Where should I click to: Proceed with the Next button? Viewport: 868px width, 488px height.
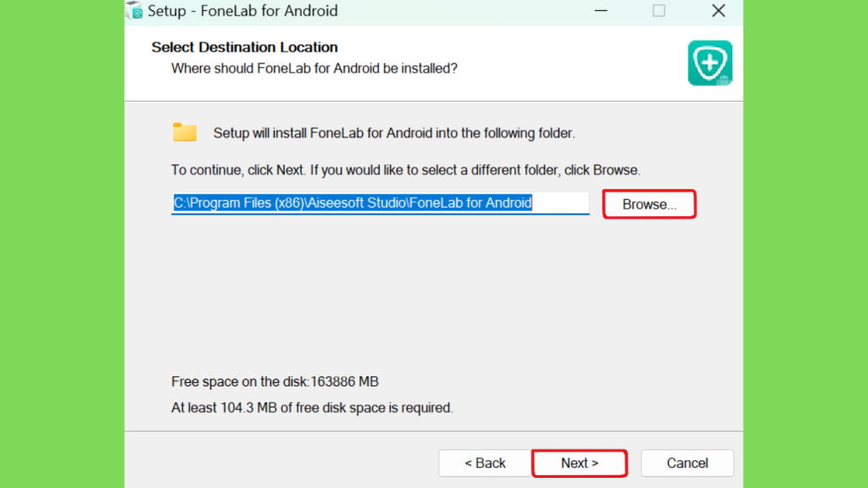[x=580, y=463]
